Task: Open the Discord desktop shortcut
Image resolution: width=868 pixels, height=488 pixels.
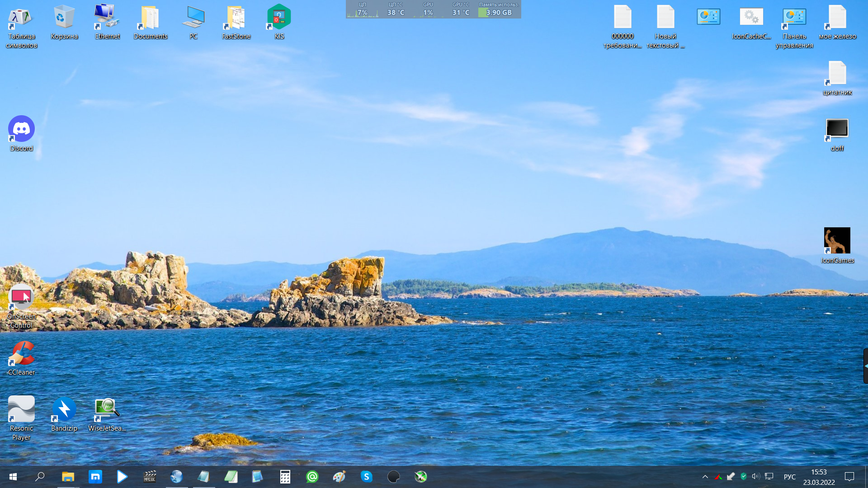Action: pyautogui.click(x=21, y=129)
